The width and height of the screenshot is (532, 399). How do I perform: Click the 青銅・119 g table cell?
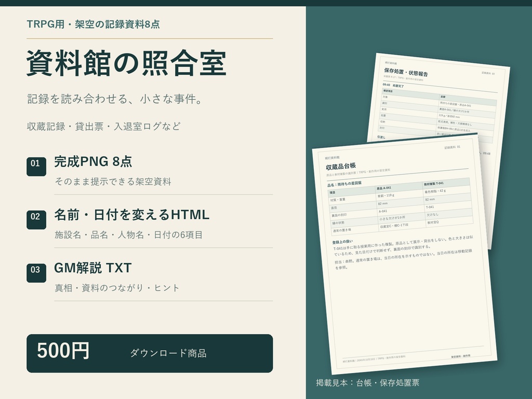click(386, 196)
